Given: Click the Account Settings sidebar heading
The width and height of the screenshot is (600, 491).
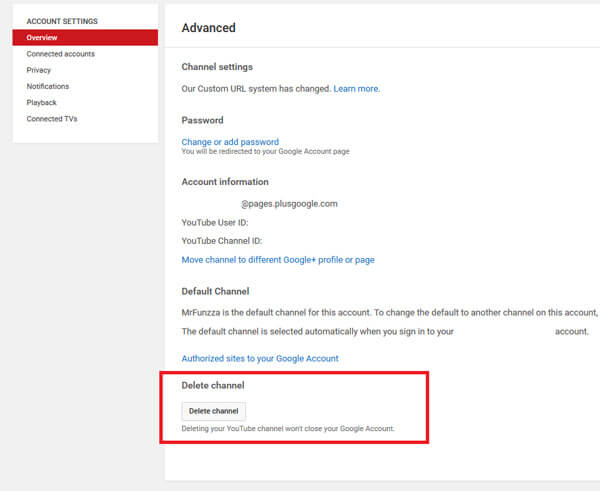Looking at the screenshot, I should [x=62, y=21].
